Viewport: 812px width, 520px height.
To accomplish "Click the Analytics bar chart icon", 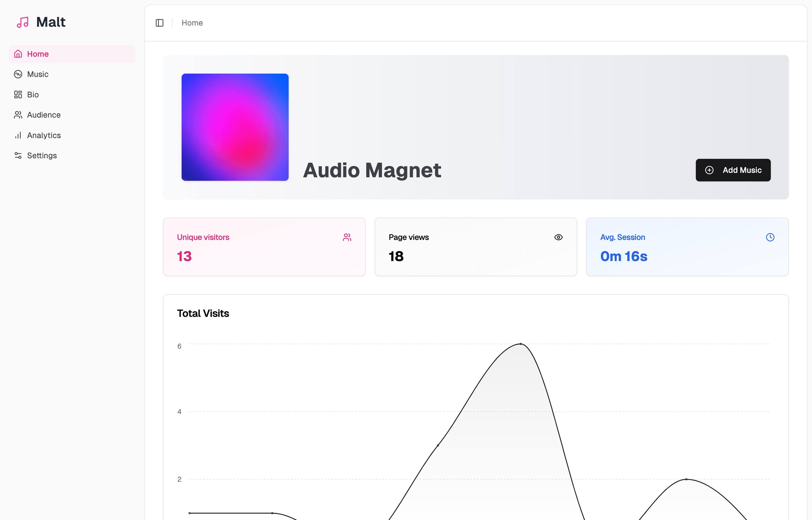I will [18, 135].
